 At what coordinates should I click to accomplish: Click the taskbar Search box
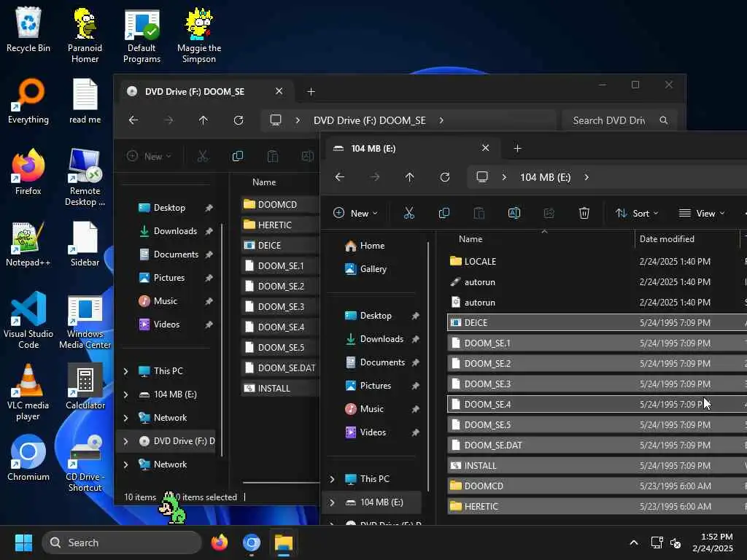pyautogui.click(x=122, y=542)
